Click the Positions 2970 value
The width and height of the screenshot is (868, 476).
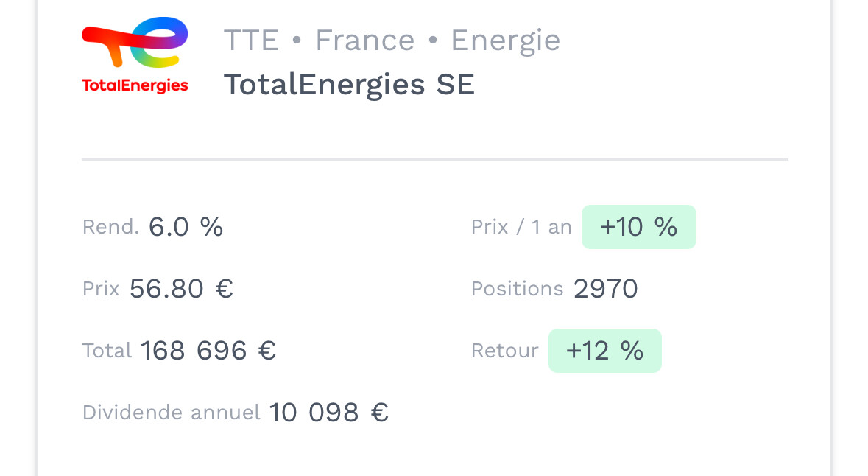click(605, 289)
